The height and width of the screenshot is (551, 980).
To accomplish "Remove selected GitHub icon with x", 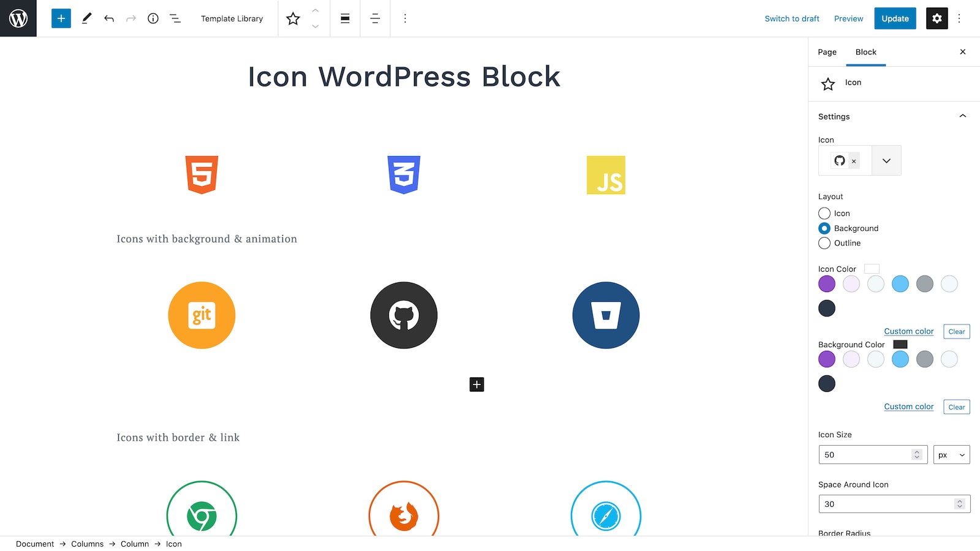I will click(854, 161).
